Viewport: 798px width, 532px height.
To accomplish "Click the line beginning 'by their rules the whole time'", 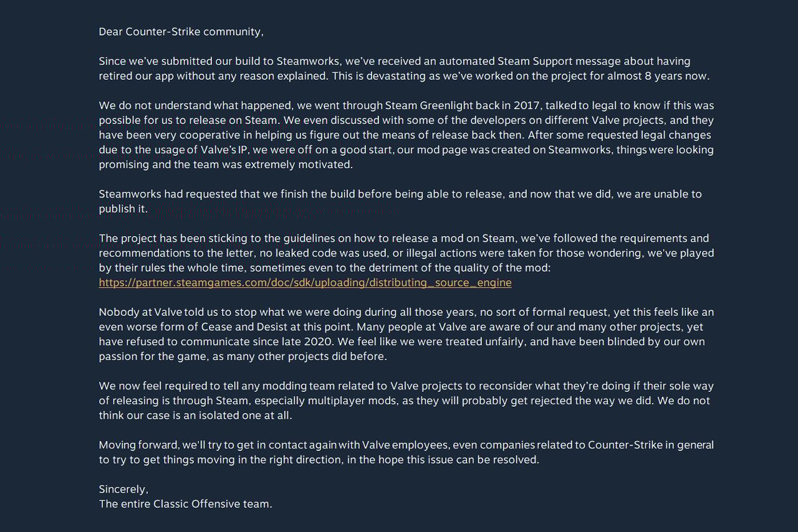I will click(325, 268).
